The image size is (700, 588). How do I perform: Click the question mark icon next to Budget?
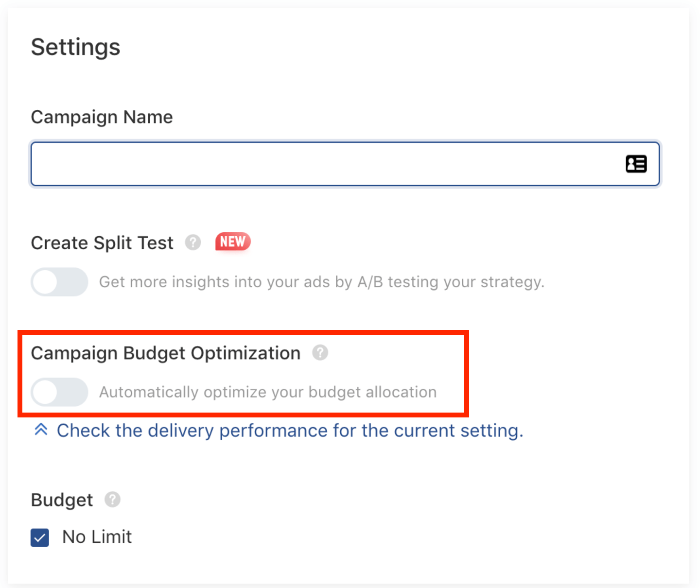(x=112, y=499)
